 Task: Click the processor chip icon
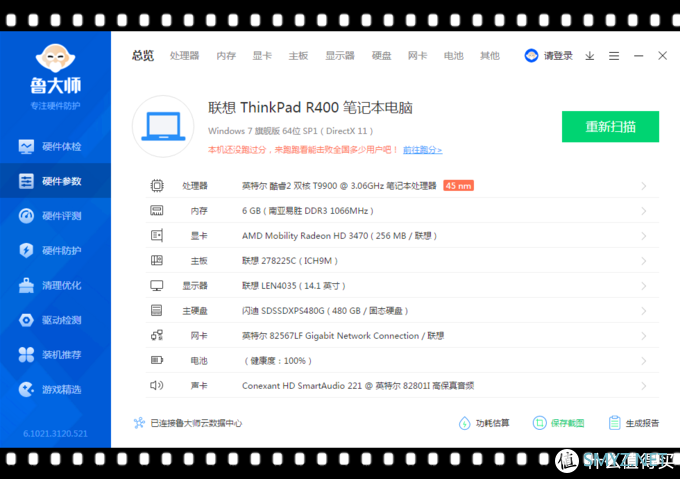[x=157, y=186]
